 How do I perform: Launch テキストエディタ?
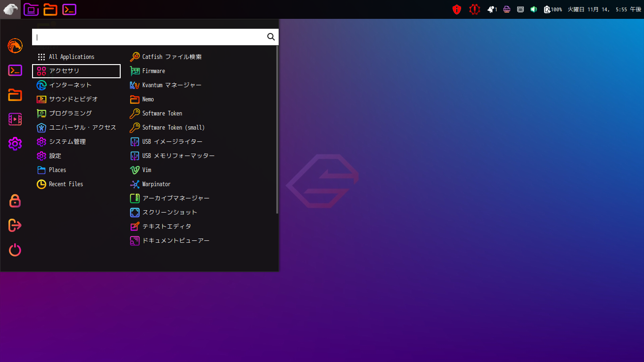tap(200, 226)
